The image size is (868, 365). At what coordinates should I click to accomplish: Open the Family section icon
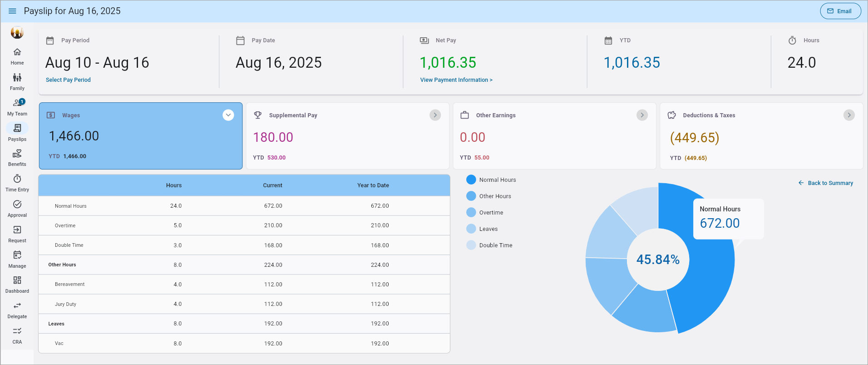click(x=17, y=78)
